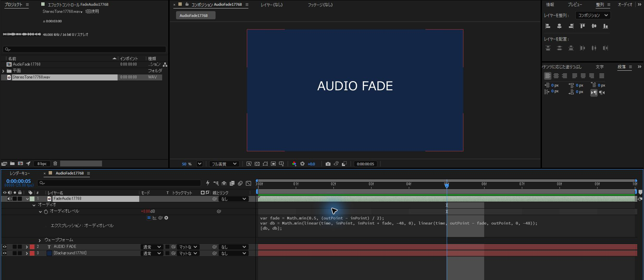Viewport: 644px width, 280px height.
Task: Switch to Character panel tab
Action: click(600, 67)
